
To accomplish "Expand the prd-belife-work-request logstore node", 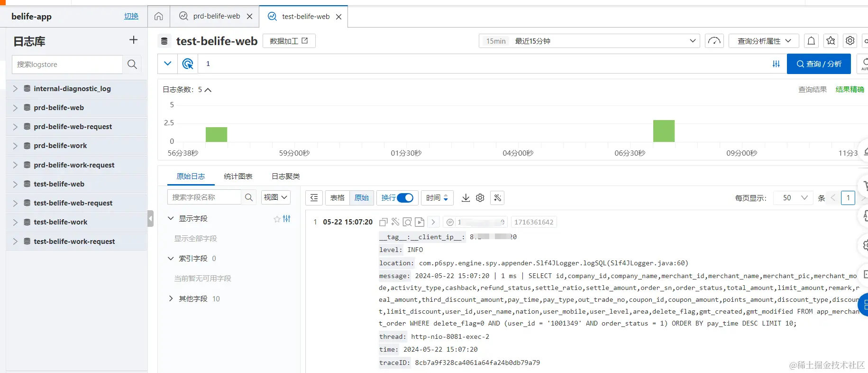I will tap(15, 165).
